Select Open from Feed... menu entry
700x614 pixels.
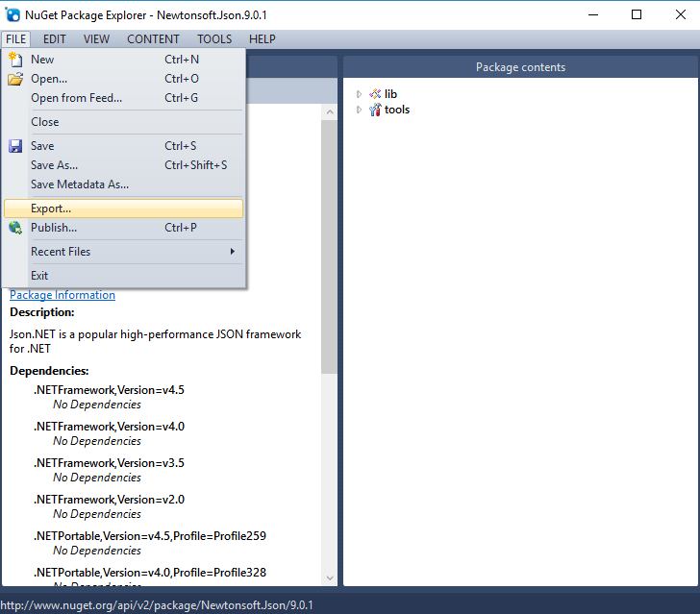(124, 98)
